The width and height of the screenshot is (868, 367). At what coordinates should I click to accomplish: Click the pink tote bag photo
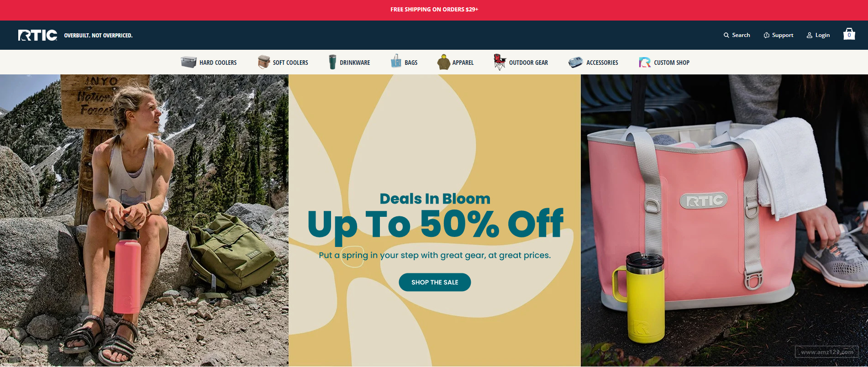coord(724,220)
